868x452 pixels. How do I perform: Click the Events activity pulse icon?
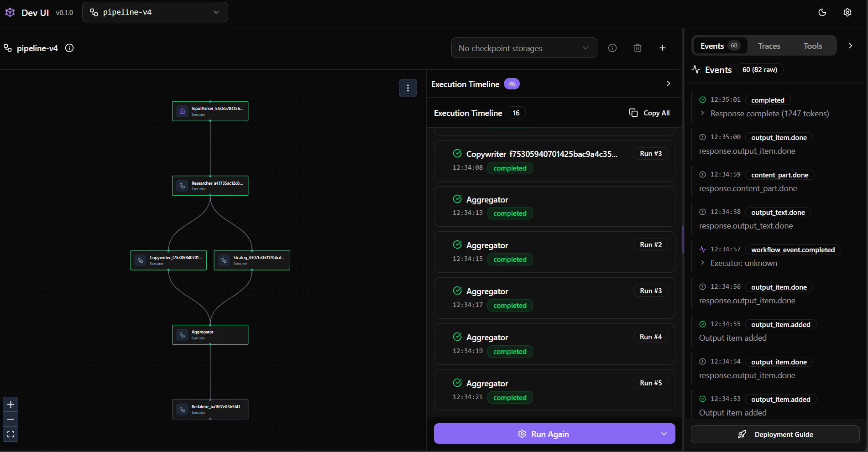[696, 69]
